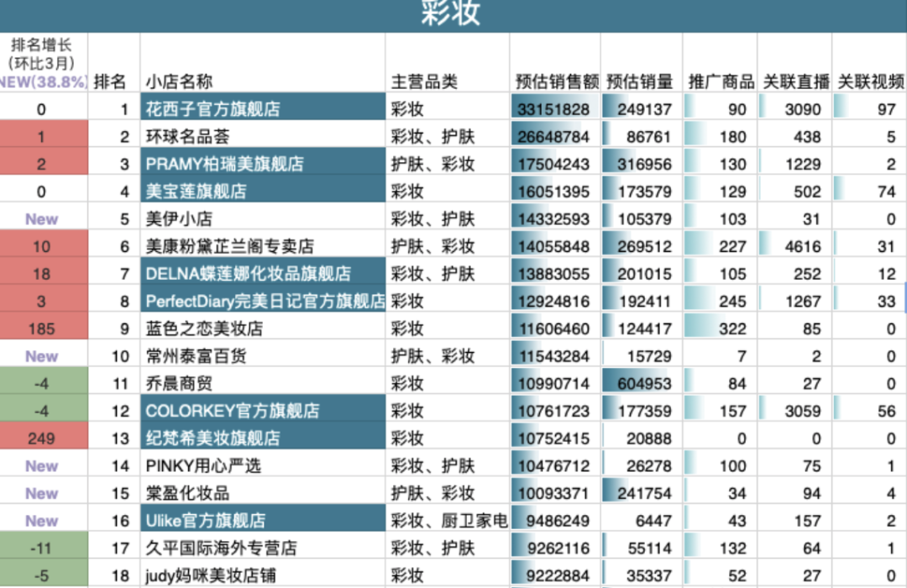
Task: Click shop name PINKY用心严选
Action: click(x=203, y=465)
